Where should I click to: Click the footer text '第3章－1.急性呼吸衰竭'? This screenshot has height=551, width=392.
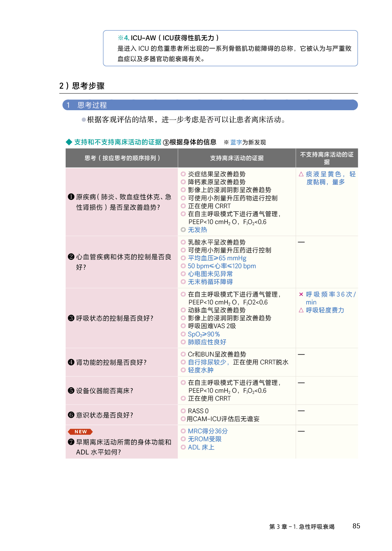pos(302,527)
